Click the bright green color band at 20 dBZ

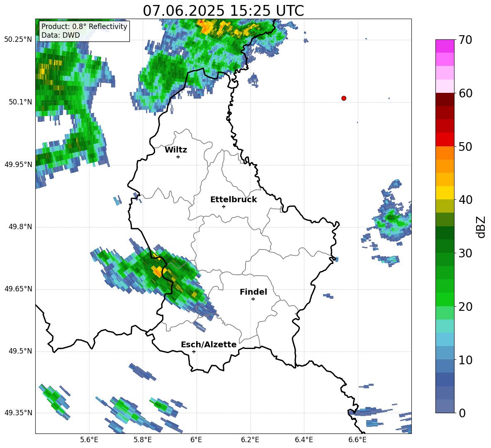[445, 299]
